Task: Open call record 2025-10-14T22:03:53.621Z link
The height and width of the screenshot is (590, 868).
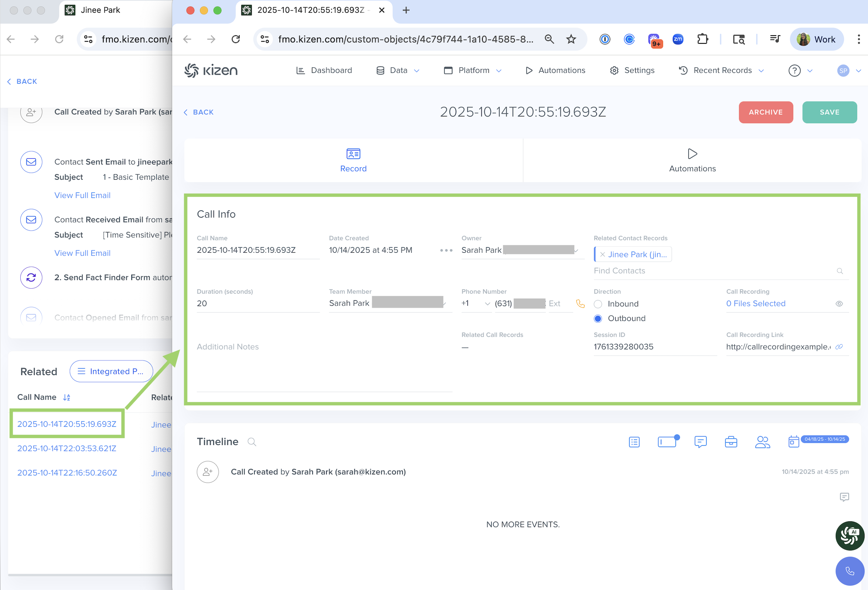Action: [x=67, y=448]
